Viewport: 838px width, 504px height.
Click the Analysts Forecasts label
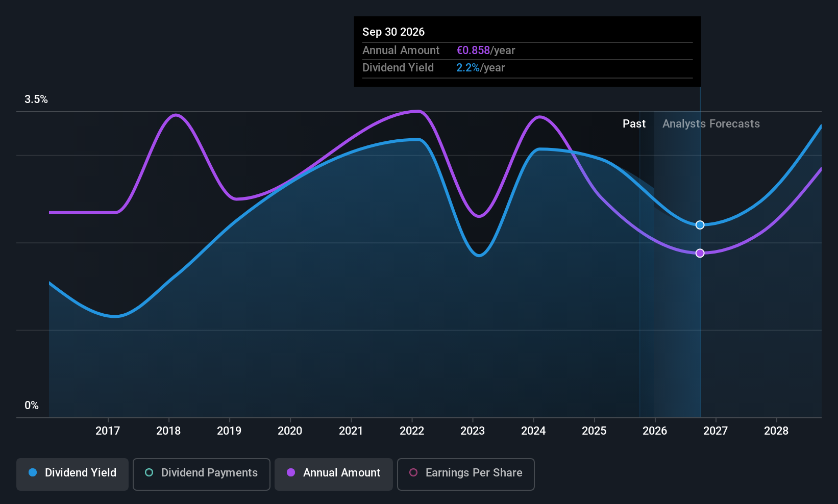[x=711, y=124]
